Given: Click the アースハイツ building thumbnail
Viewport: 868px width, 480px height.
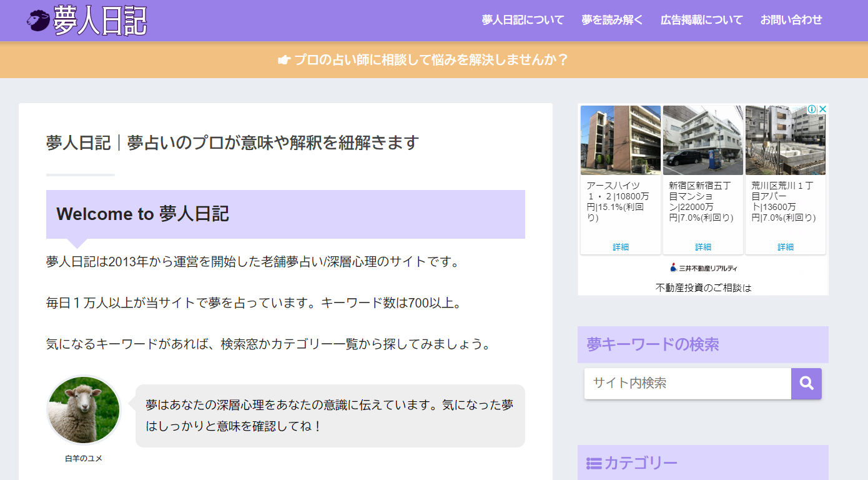Looking at the screenshot, I should point(621,140).
